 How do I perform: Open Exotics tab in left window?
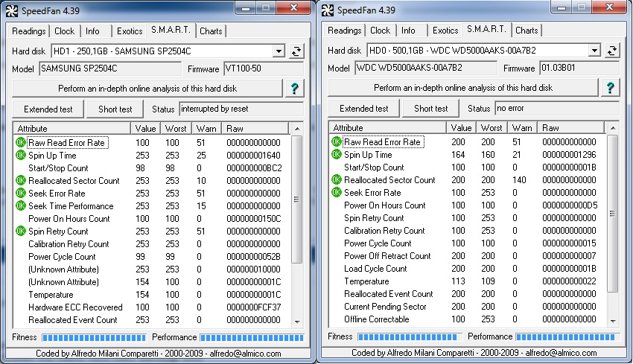coord(130,31)
